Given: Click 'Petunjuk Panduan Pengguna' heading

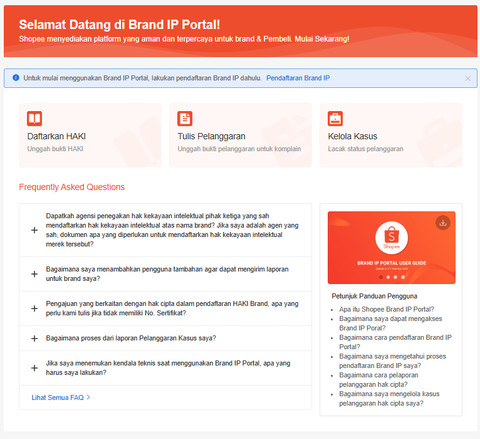Looking at the screenshot, I should coord(374,296).
